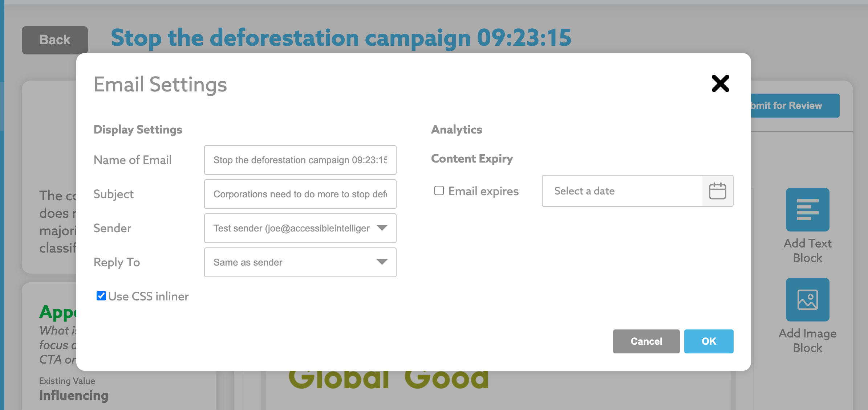The width and height of the screenshot is (868, 410).
Task: Open the calendar date picker icon
Action: (x=717, y=191)
